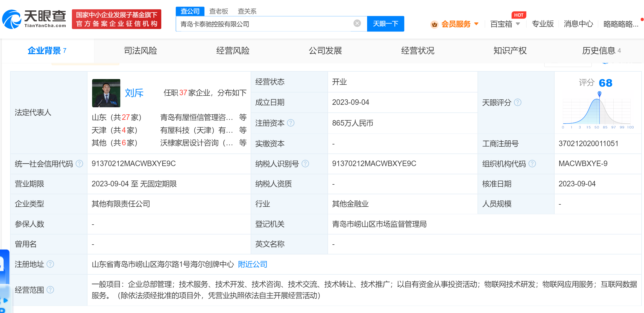
Task: Click the crown icon beside 会员服务
Action: pyautogui.click(x=434, y=24)
